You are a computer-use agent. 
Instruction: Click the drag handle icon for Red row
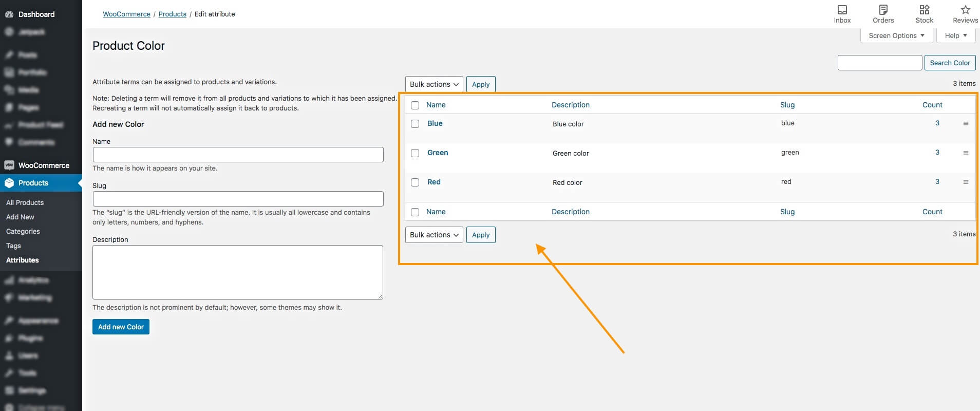click(x=966, y=182)
